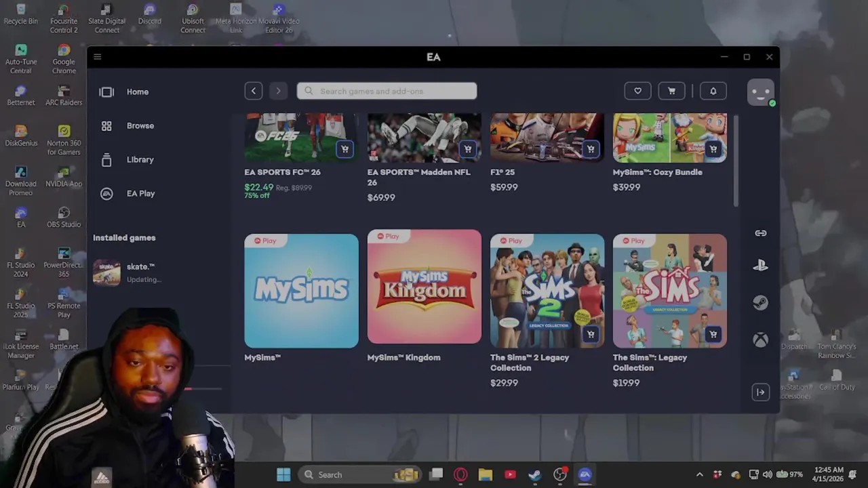The width and height of the screenshot is (868, 488).
Task: Open The Sims 2 Legacy Collection cover
Action: pyautogui.click(x=547, y=291)
